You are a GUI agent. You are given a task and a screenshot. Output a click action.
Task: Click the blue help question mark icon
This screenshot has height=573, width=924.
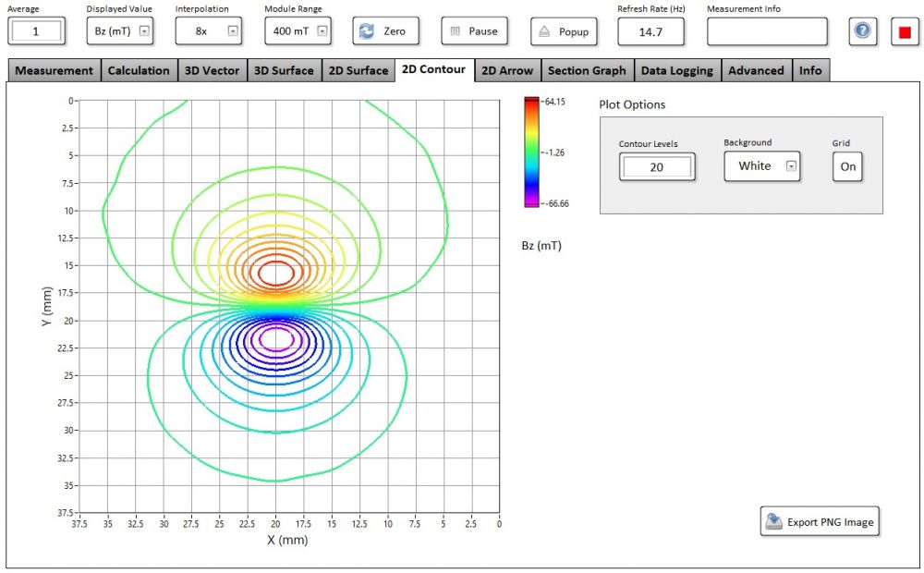click(862, 31)
